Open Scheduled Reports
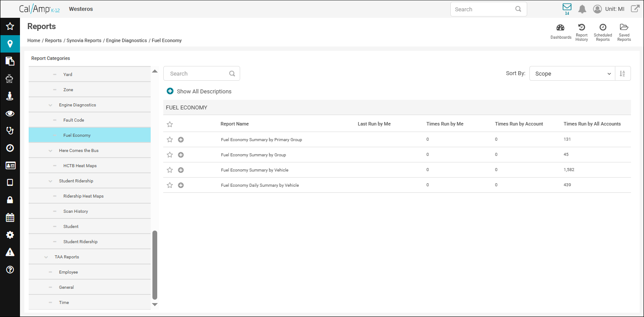This screenshot has height=317, width=644. (x=603, y=33)
